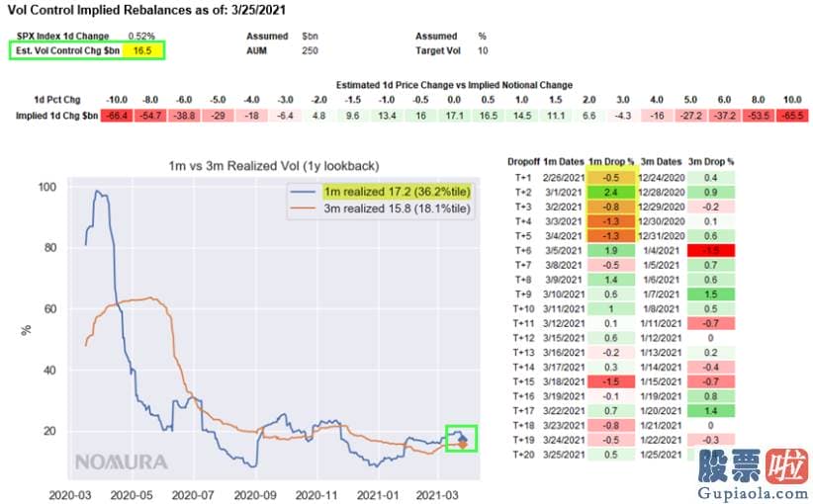Select the 1.9 cell in T+6 row
Screen dimensions: 813x504
pyautogui.click(x=611, y=251)
